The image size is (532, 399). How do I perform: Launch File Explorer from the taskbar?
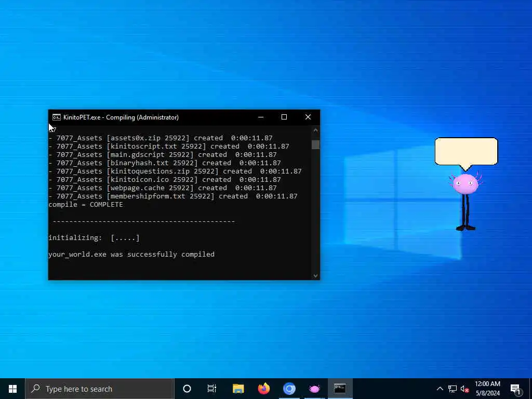pyautogui.click(x=238, y=389)
